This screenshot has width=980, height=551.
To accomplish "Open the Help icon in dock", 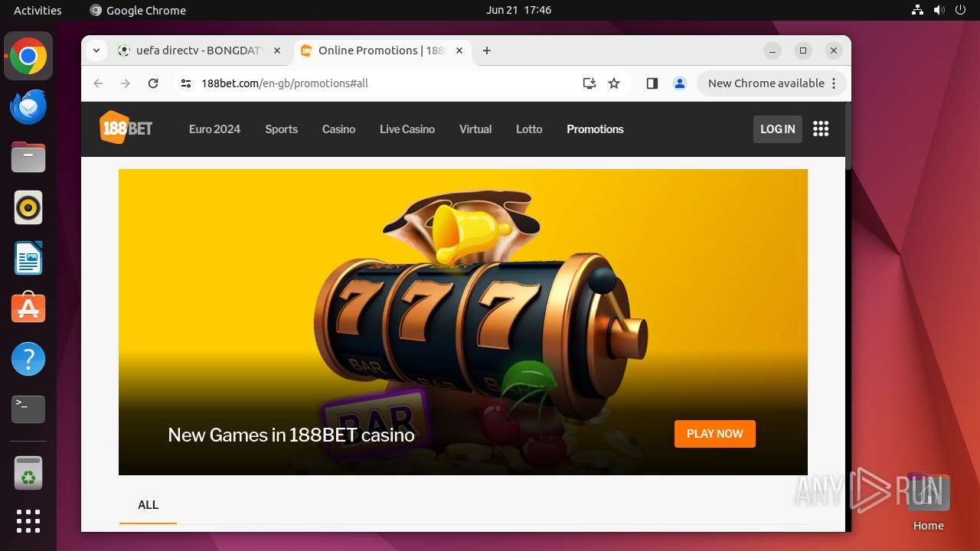I will click(x=28, y=359).
